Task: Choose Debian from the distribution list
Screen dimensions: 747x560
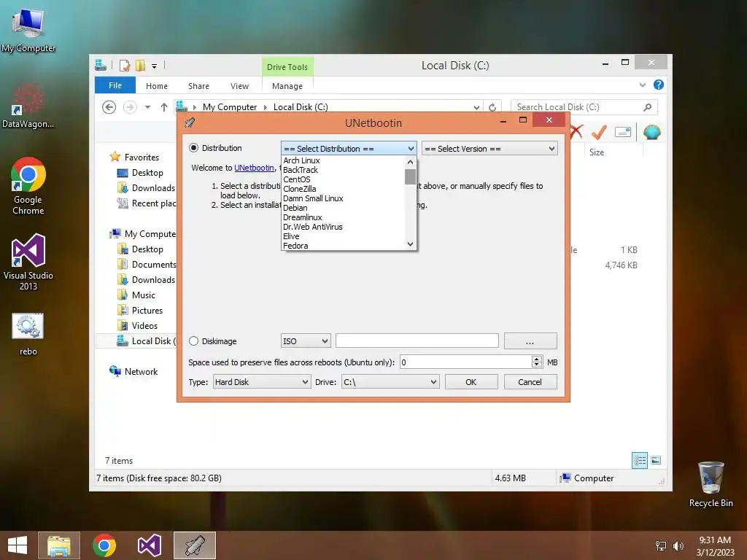Action: tap(295, 208)
